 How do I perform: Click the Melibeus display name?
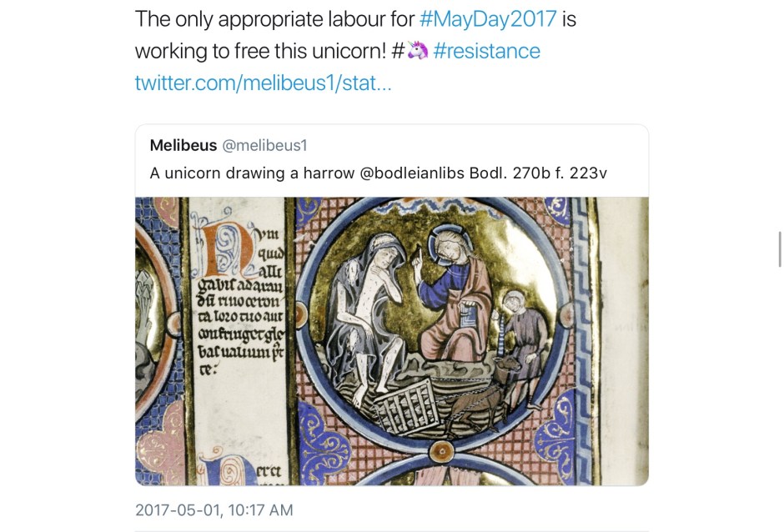pos(183,145)
